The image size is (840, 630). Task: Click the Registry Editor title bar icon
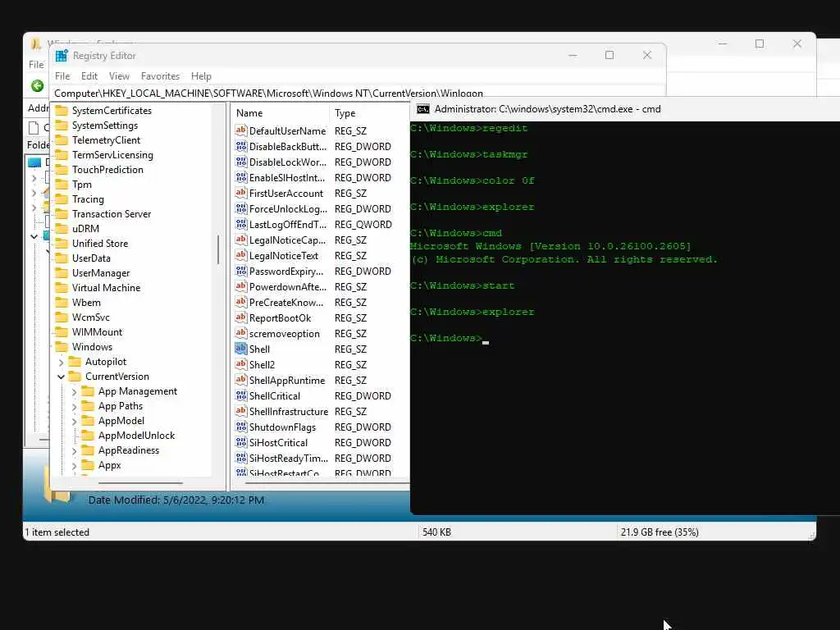tap(62, 56)
